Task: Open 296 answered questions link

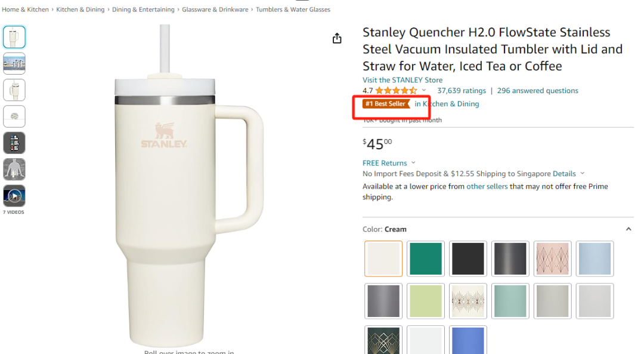Action: 537,91
